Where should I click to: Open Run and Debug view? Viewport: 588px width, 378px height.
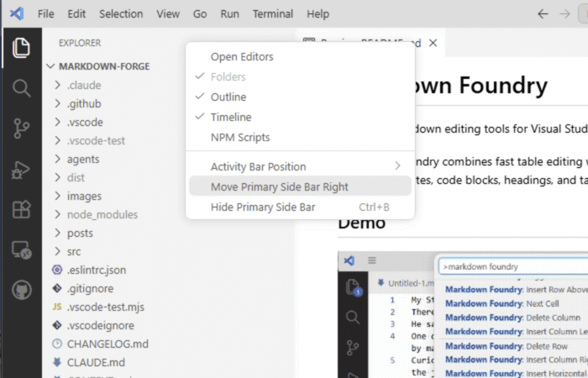click(x=21, y=170)
